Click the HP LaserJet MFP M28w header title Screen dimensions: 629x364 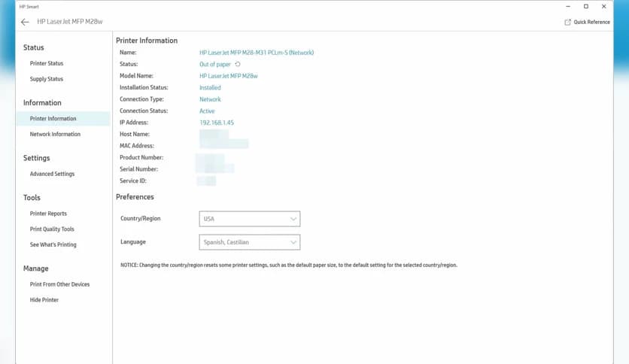point(70,22)
